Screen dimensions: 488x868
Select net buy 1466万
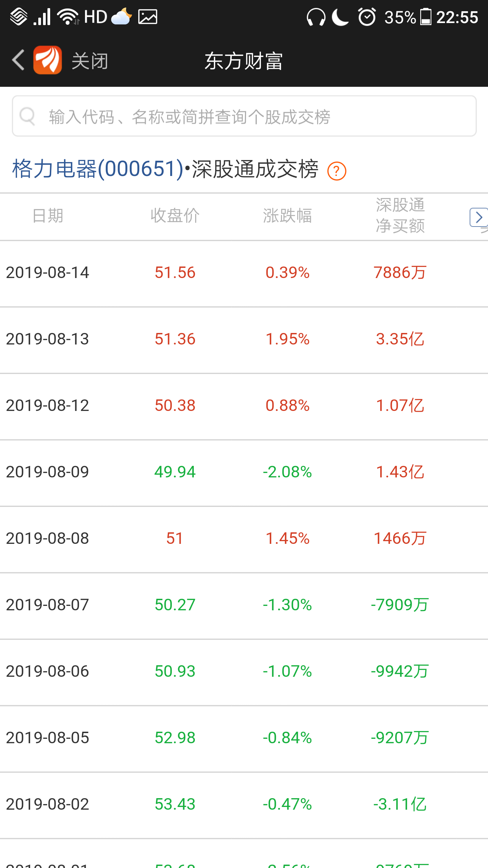point(400,538)
